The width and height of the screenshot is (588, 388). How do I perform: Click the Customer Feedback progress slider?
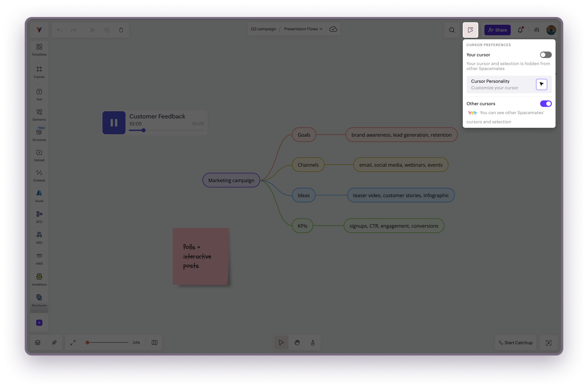point(167,130)
